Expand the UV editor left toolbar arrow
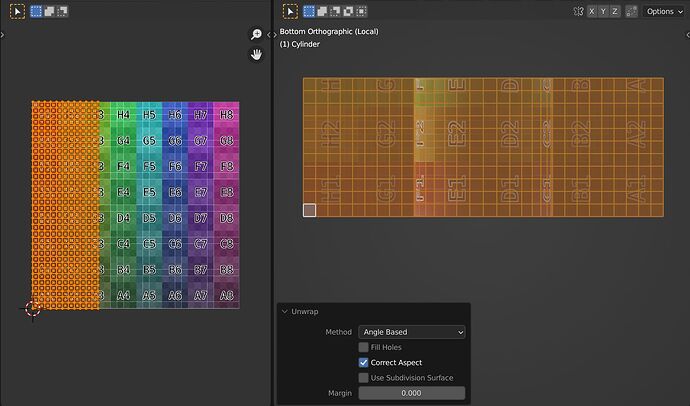The width and height of the screenshot is (690, 406). click(x=3, y=34)
